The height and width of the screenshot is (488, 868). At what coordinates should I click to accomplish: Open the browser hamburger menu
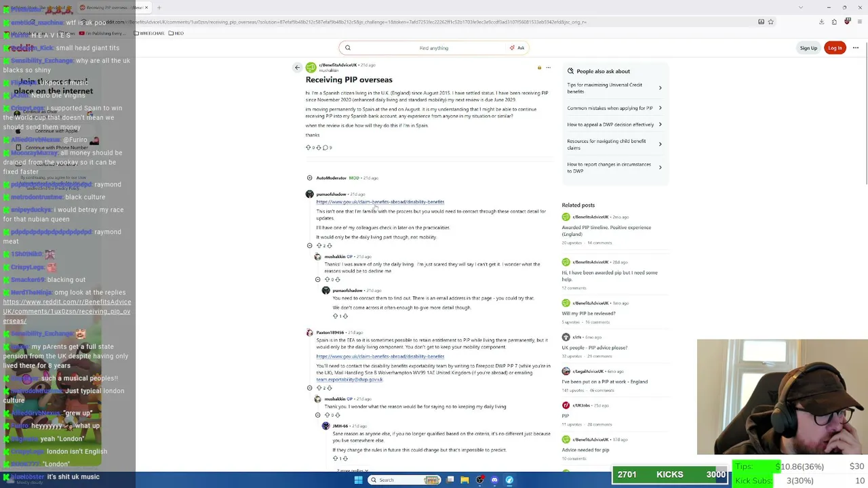coord(860,22)
